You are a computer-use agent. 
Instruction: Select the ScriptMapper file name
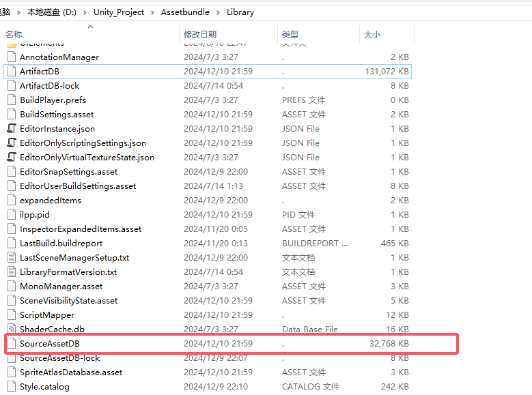(47, 314)
